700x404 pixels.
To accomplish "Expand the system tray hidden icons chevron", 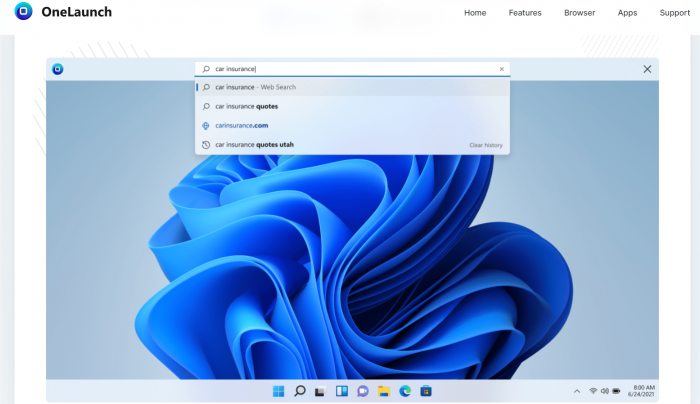I will click(x=577, y=392).
